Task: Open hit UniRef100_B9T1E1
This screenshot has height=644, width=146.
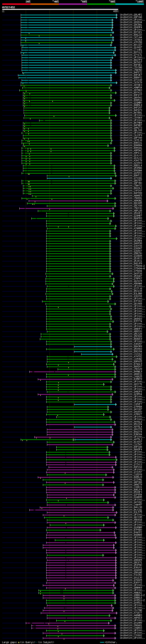Action: [x=131, y=32]
